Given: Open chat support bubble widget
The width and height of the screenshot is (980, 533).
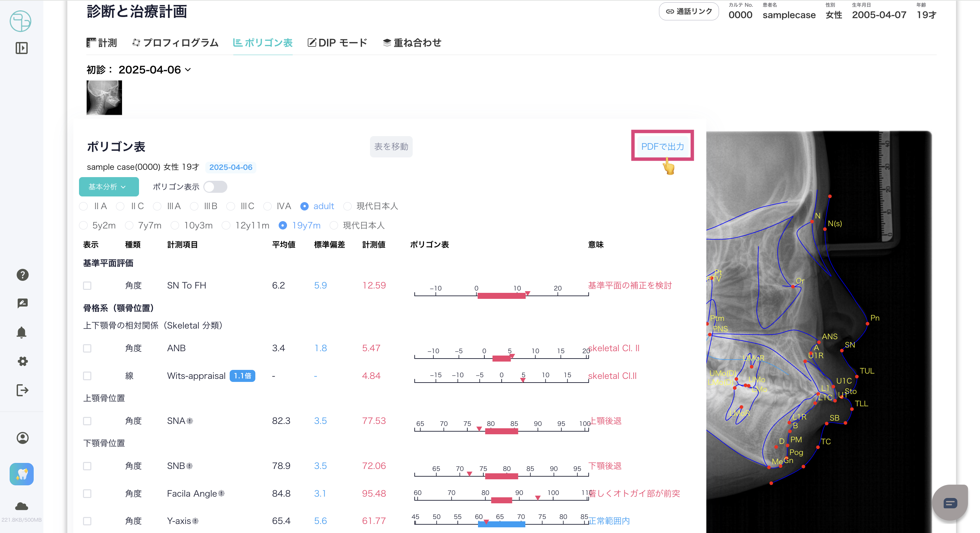Looking at the screenshot, I should [950, 503].
